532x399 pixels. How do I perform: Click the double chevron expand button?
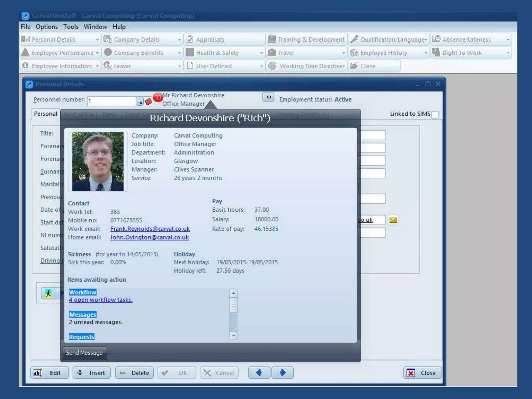(x=268, y=97)
